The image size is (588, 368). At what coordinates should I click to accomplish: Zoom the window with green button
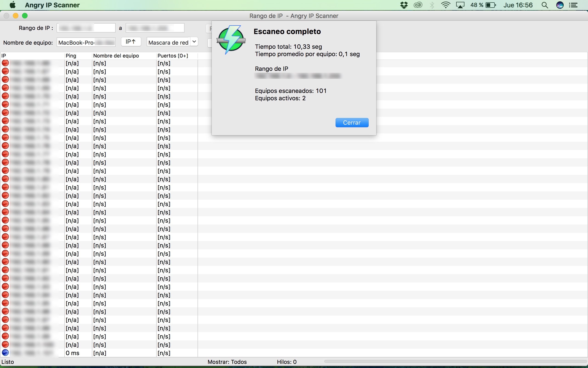(x=25, y=16)
